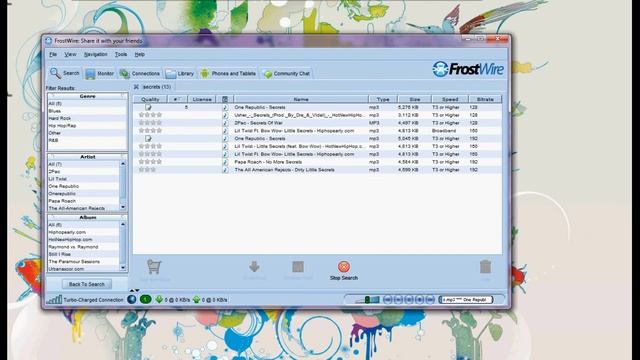Go to the Library tab
The width and height of the screenshot is (640, 360).
pos(180,73)
